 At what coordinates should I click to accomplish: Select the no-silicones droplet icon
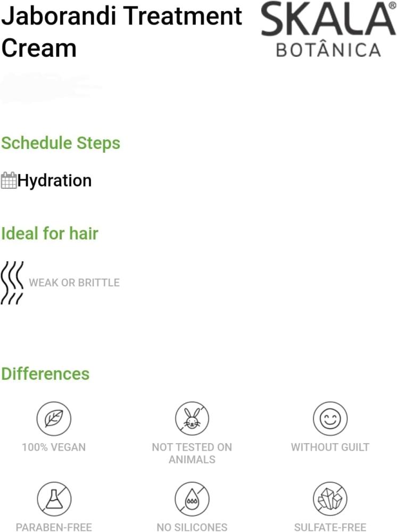[192, 500]
